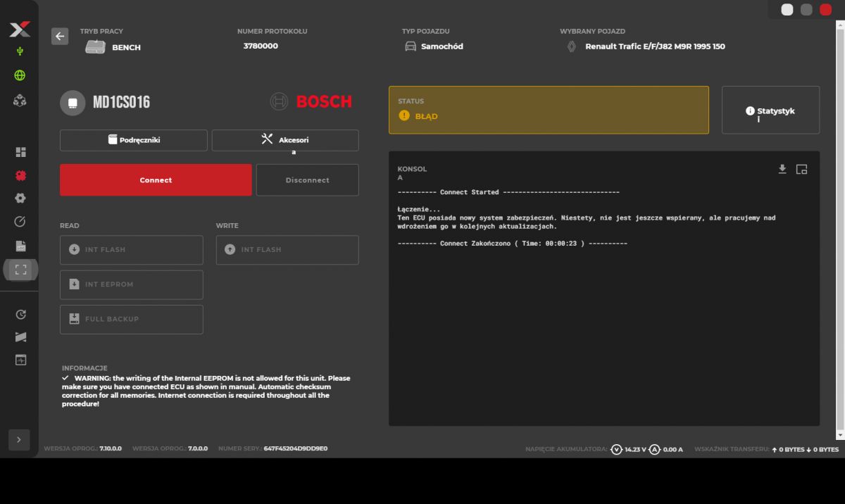Click the transfer indicator 0 BYTES upload
This screenshot has width=845, height=504.
[x=788, y=449]
